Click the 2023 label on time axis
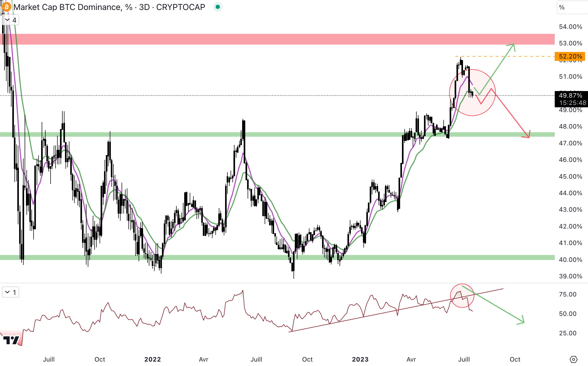588x366 pixels. (x=360, y=359)
